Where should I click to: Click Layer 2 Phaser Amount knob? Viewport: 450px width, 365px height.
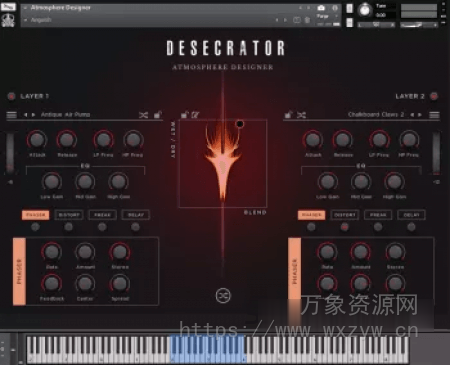pyautogui.click(x=361, y=252)
